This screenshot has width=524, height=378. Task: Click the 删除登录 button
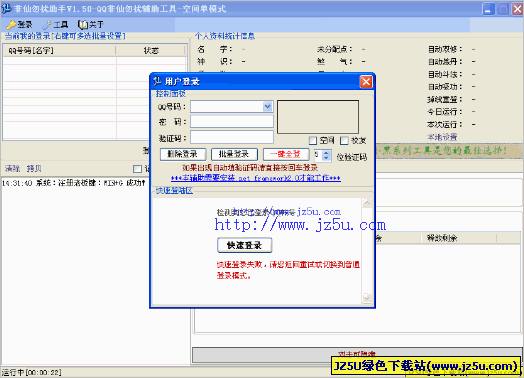click(183, 154)
